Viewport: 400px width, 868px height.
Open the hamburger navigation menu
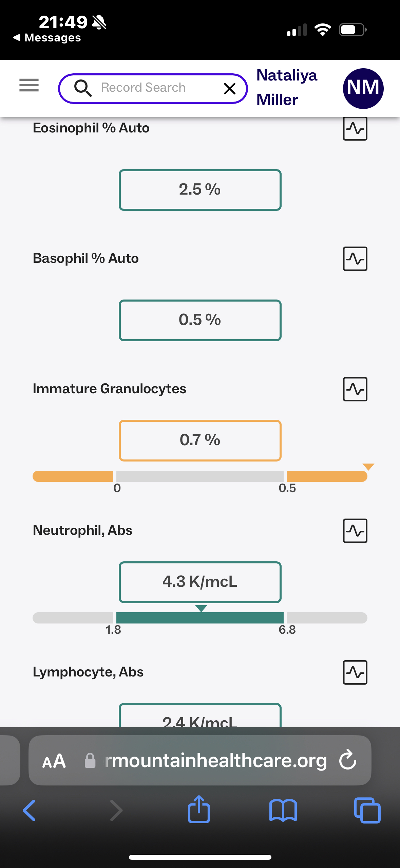tap(29, 85)
